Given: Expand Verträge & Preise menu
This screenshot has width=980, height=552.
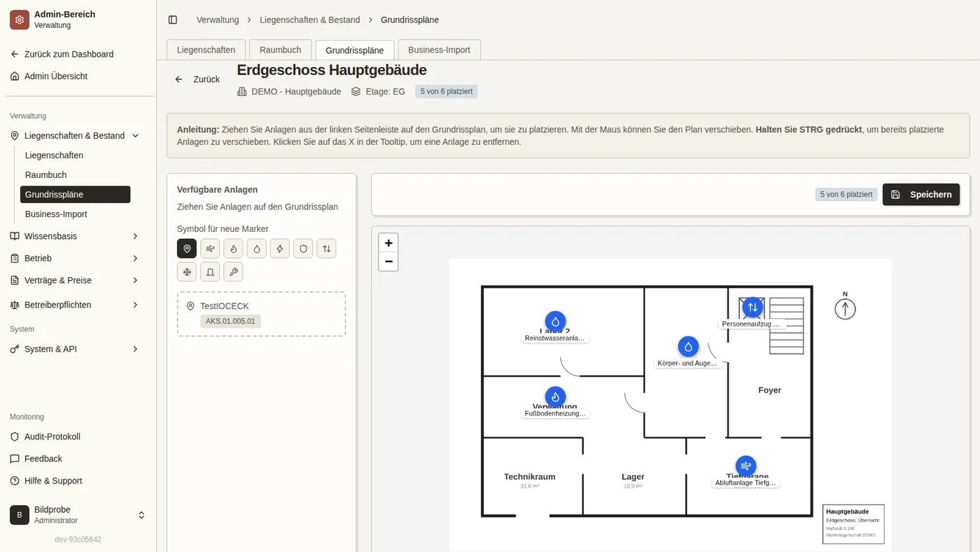Looking at the screenshot, I should (75, 280).
